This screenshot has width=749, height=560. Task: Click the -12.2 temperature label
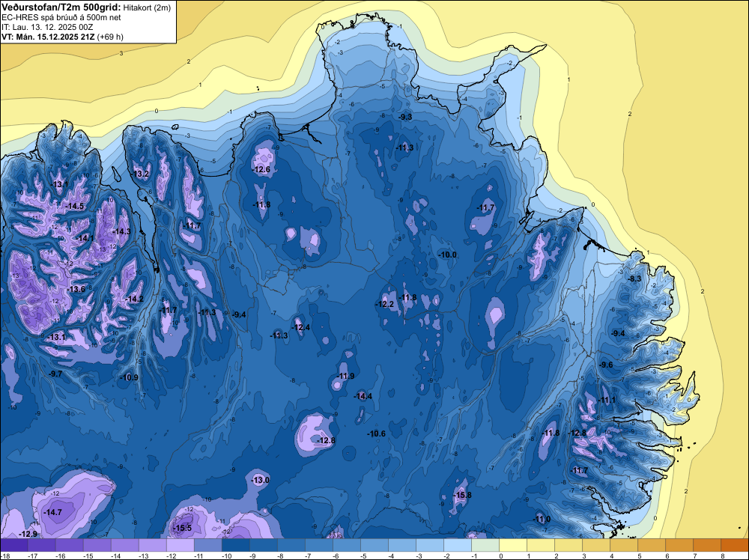(x=384, y=304)
